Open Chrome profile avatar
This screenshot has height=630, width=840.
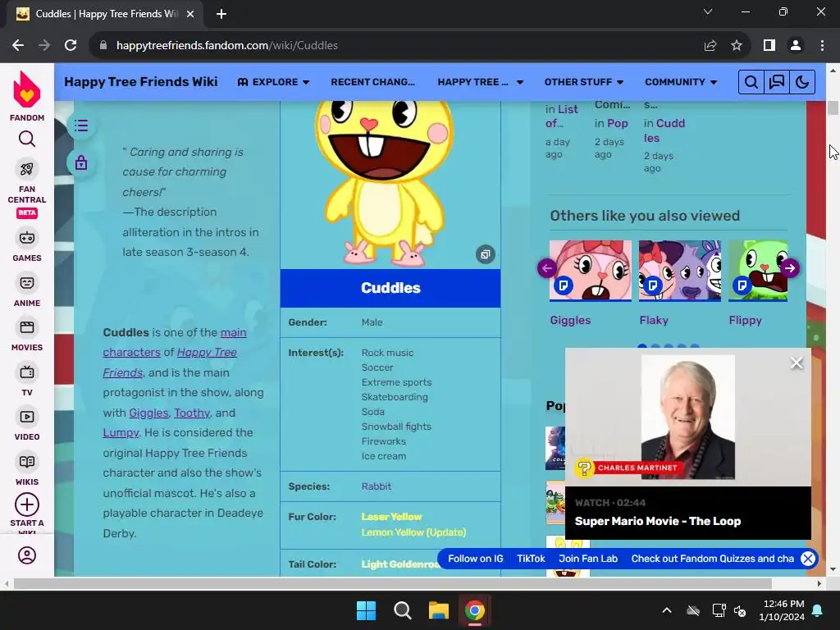tap(796, 46)
